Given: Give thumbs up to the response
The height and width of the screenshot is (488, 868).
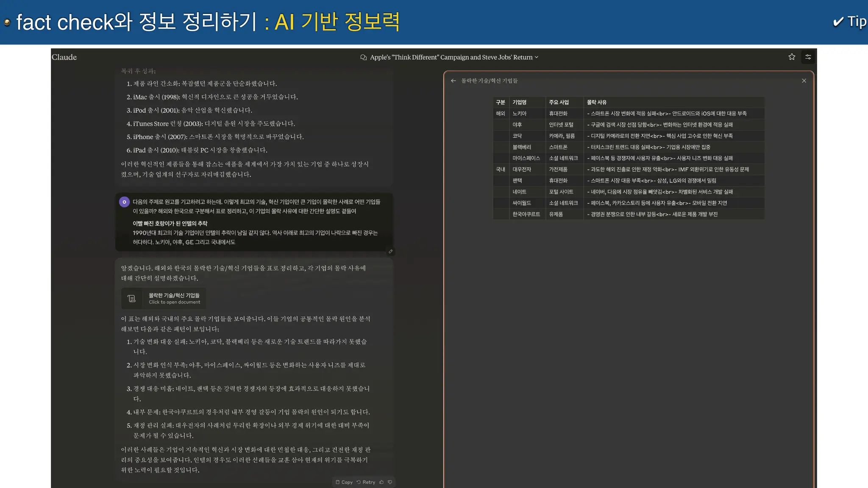Looking at the screenshot, I should pos(381,482).
